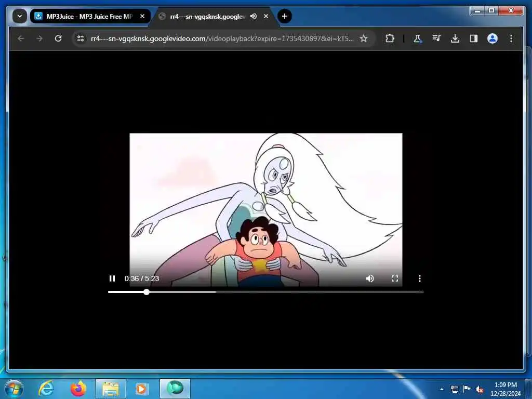Open Windows Media Player from the taskbar

(x=141, y=389)
